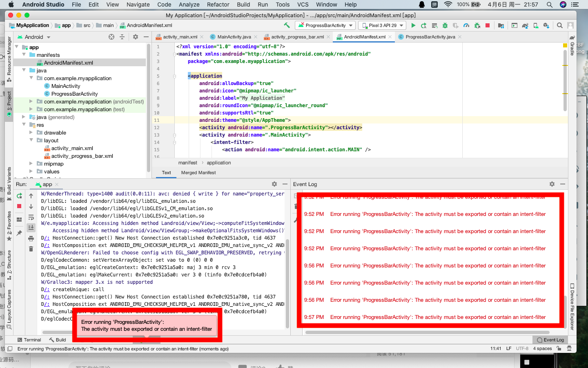
Task: Toggle the 2: Favorites tool window
Action: [9, 226]
